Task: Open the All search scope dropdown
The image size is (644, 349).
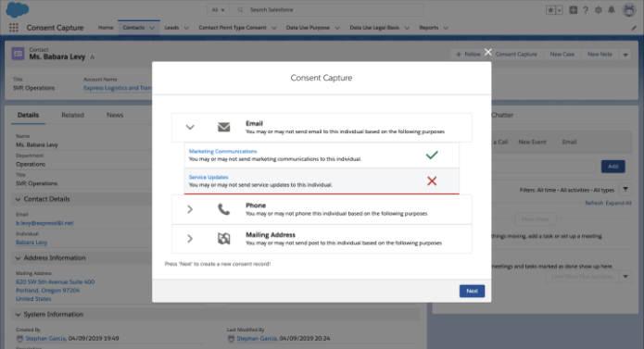Action: coord(218,10)
